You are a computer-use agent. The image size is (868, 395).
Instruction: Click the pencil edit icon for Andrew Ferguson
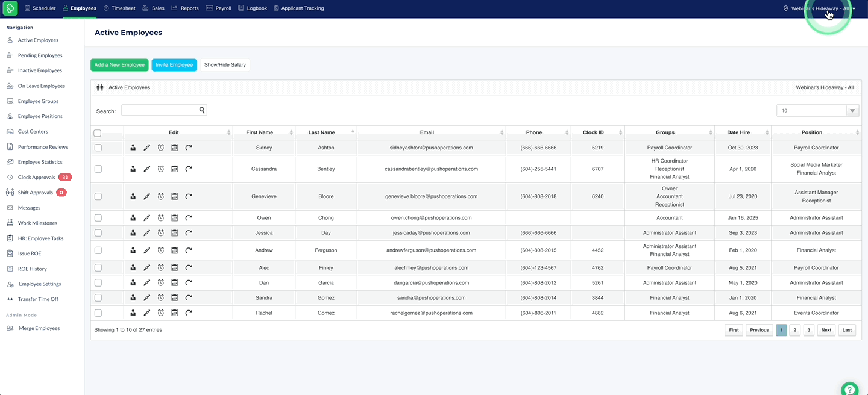[147, 250]
